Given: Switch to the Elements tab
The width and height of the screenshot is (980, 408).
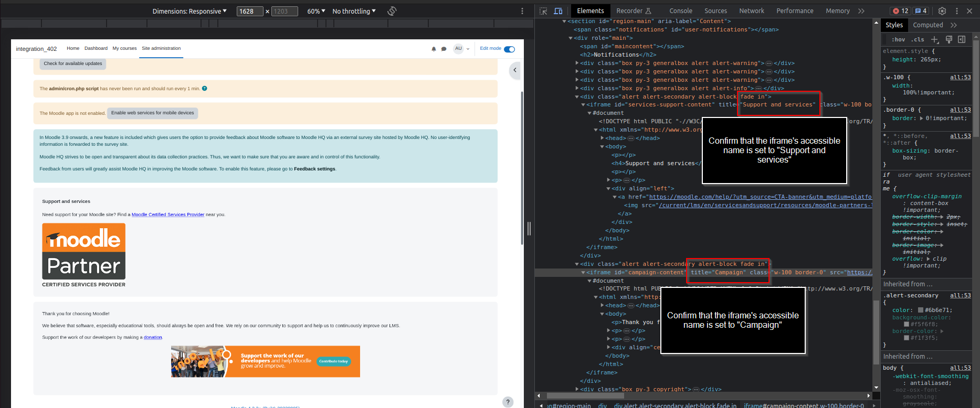Looking at the screenshot, I should [591, 11].
